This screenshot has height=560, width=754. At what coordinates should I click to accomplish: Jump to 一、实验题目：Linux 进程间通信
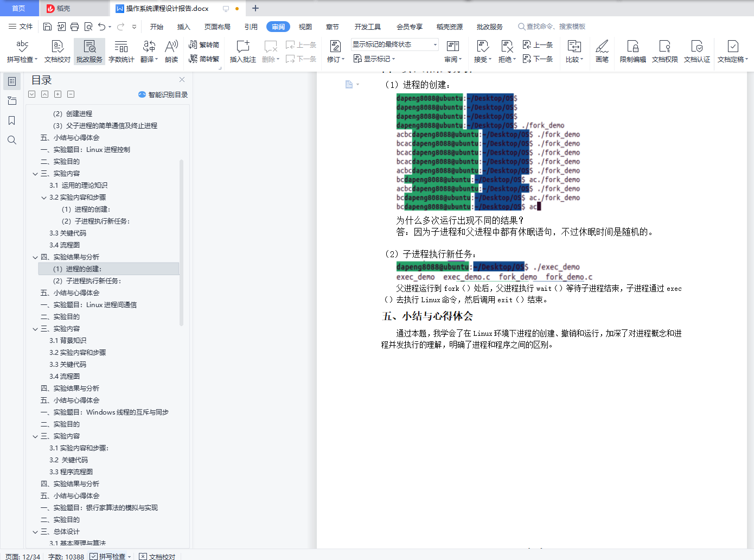click(x=88, y=305)
